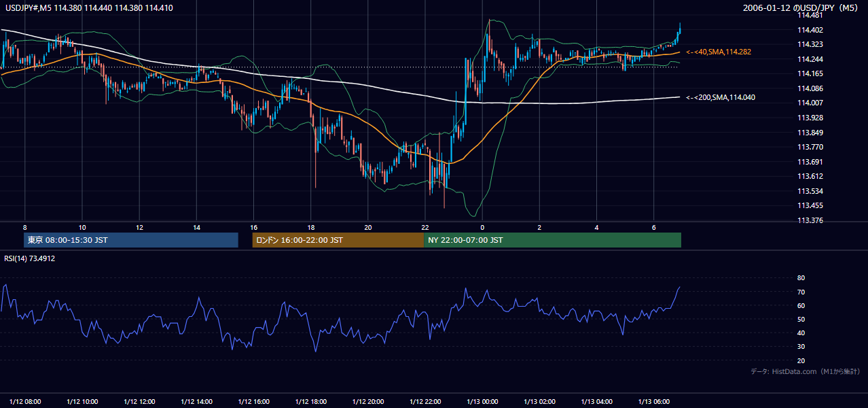
Task: Click price axis value 114.244
Action: tap(810, 59)
